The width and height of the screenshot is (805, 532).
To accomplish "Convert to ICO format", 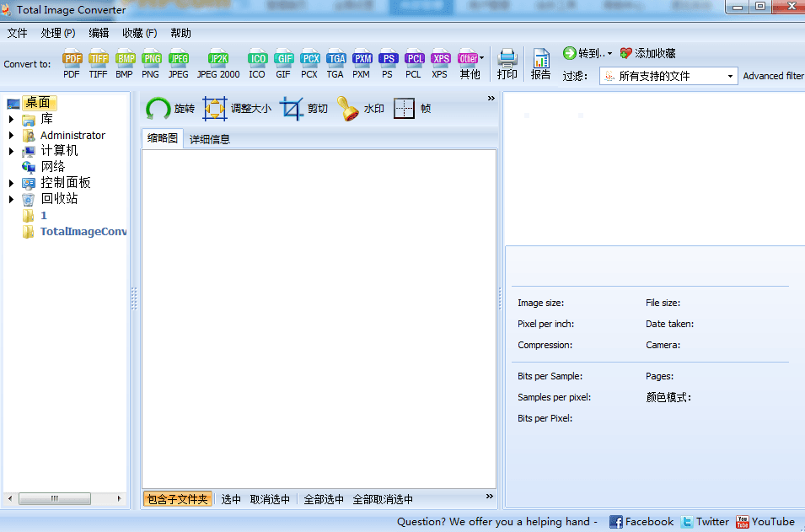I will coord(257,64).
